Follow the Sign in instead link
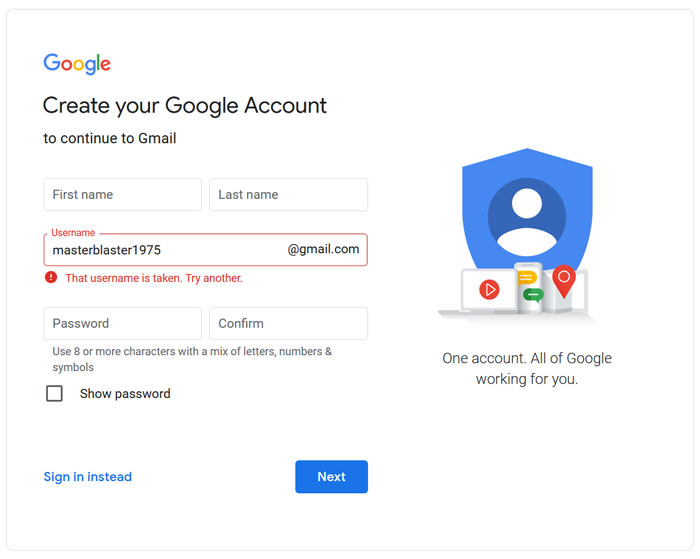The width and height of the screenshot is (700, 559). 88,477
